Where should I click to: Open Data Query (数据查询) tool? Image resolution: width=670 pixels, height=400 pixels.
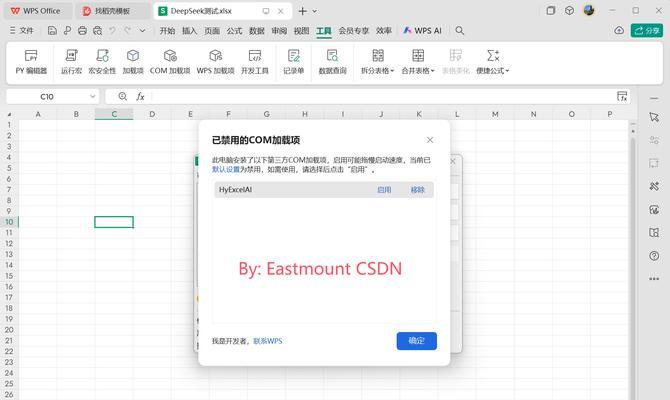(332, 62)
